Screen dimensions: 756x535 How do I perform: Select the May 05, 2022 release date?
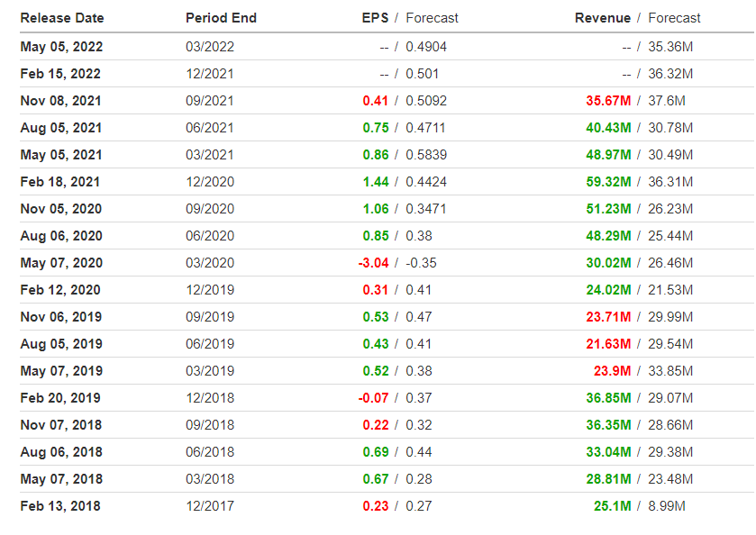coord(61,47)
